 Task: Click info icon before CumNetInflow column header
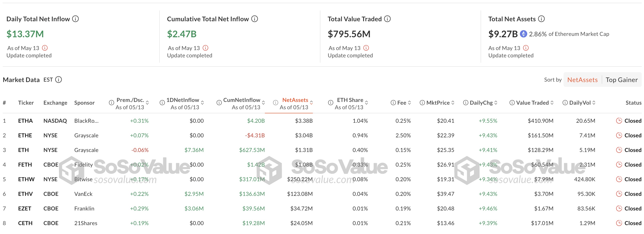[219, 103]
